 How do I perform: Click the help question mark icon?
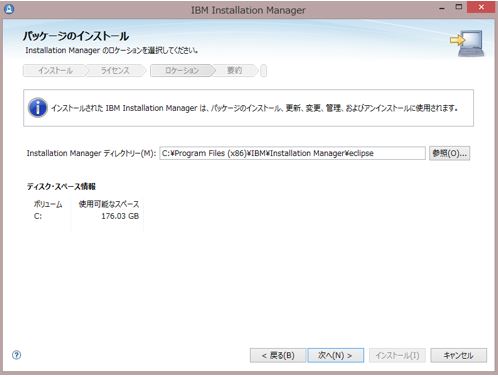(16, 355)
